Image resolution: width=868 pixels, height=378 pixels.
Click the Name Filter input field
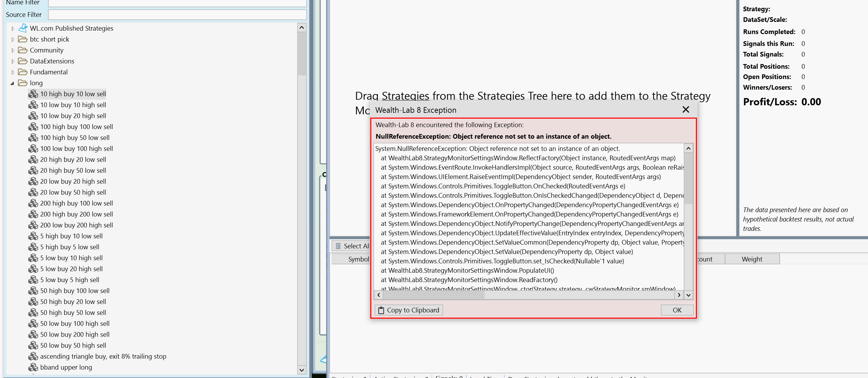pyautogui.click(x=177, y=3)
